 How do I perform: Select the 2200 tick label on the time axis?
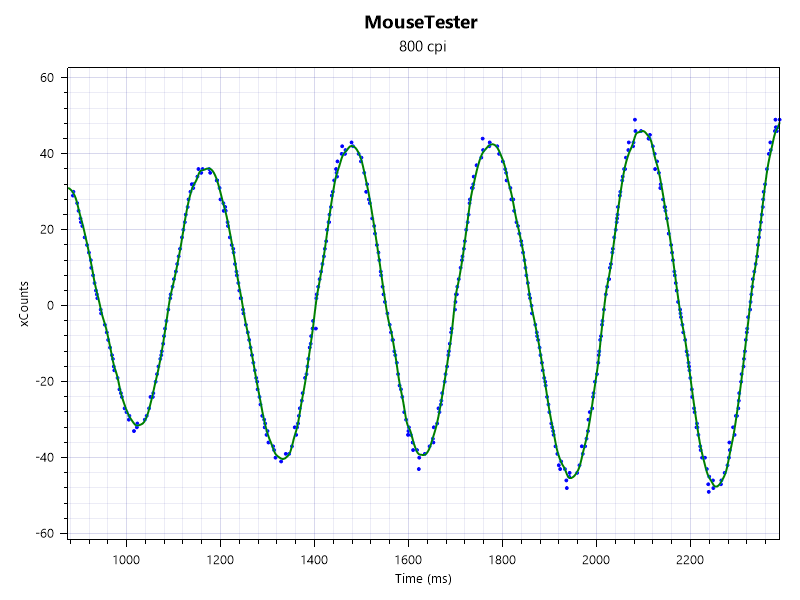(x=690, y=560)
